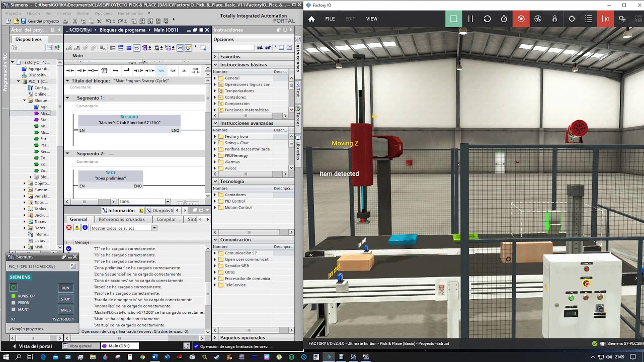This screenshot has height=362, width=644.
Task: Toggle the Factory IO tag list icon
Action: coord(589,19)
